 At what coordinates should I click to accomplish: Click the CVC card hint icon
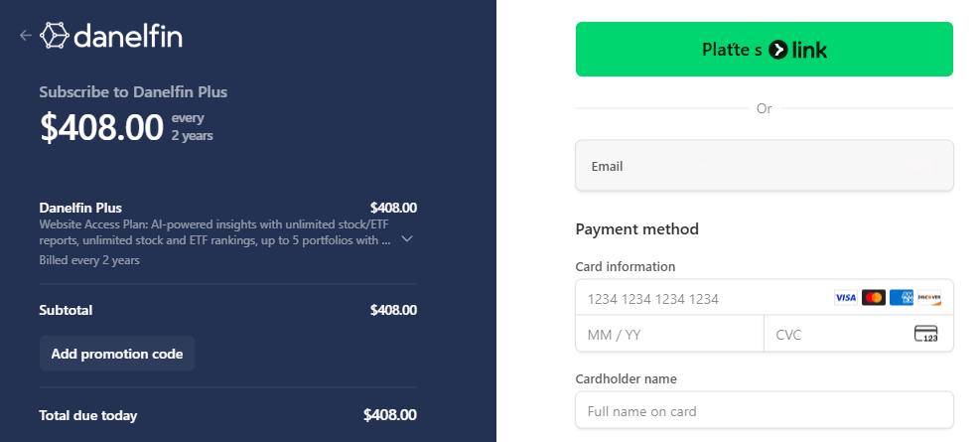click(x=925, y=335)
